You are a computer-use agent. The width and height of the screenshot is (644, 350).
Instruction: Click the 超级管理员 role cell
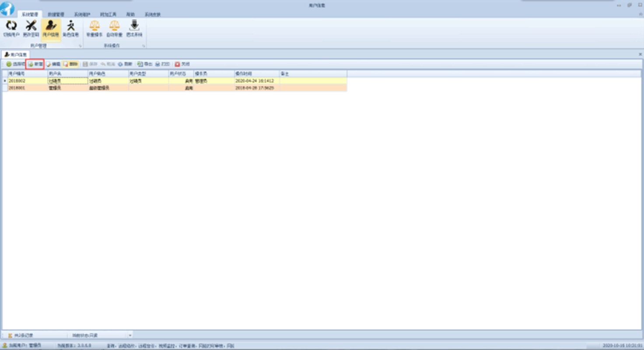[108, 88]
